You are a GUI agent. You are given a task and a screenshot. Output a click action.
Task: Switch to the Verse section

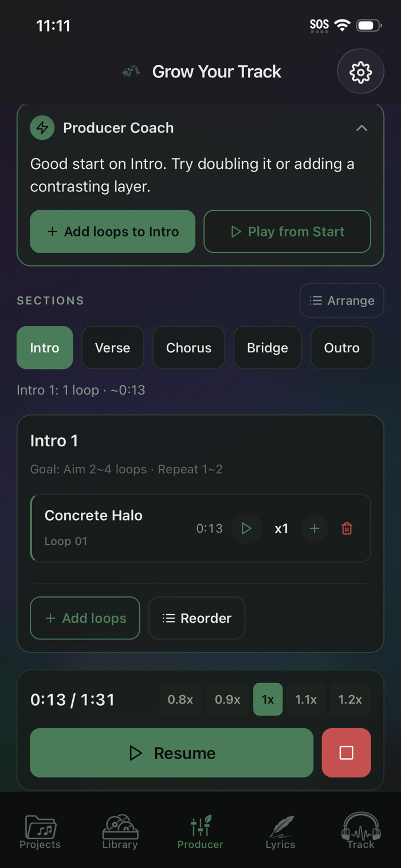tap(112, 348)
